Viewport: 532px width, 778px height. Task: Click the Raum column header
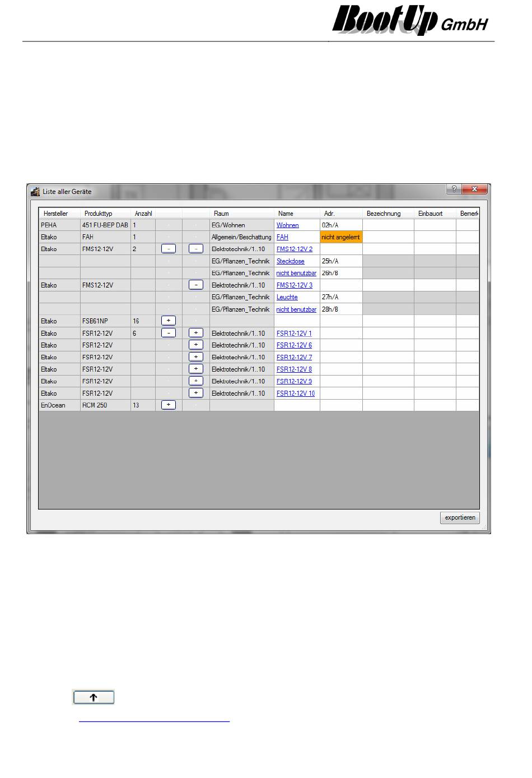point(242,214)
